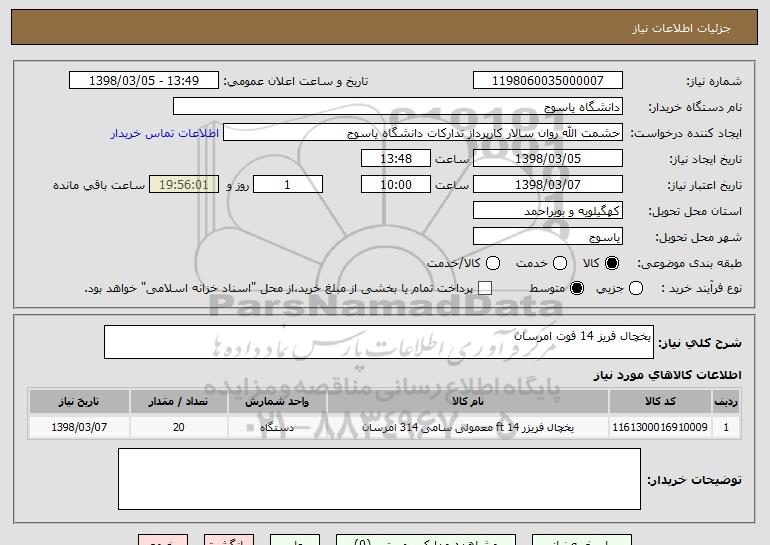Click the طبقه بندی موضوعی label
The height and width of the screenshot is (545, 770).
click(689, 263)
